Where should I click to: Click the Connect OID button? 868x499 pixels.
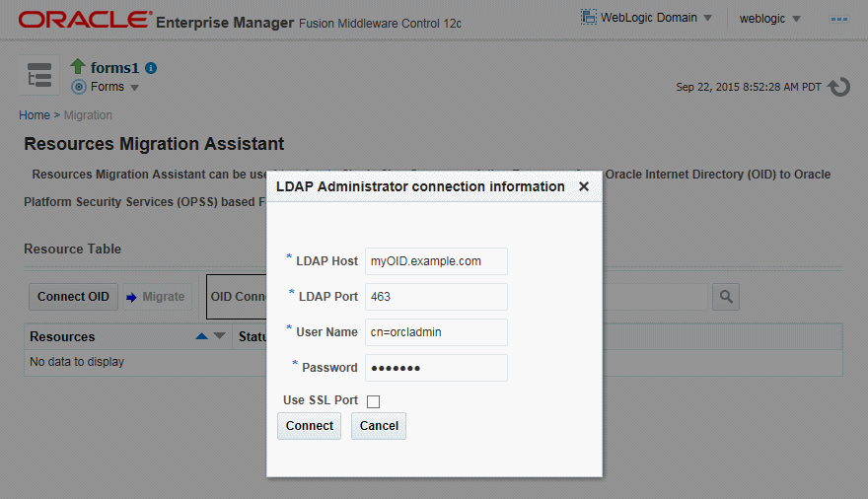73,297
